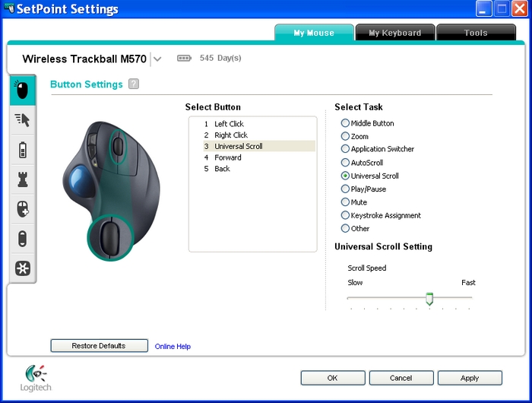
Task: Select 3 Universal Scroll in button list
Action: click(259, 146)
